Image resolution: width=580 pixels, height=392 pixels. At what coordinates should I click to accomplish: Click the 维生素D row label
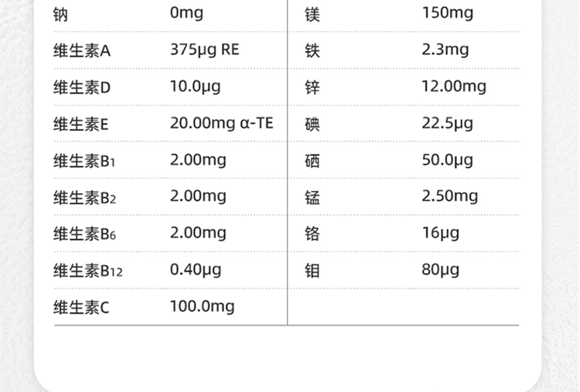pos(83,87)
